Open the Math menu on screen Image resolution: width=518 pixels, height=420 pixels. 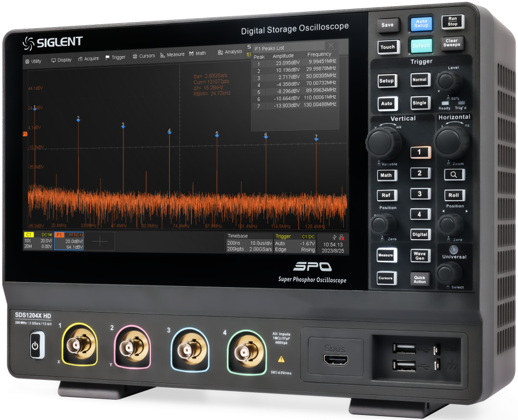point(197,54)
